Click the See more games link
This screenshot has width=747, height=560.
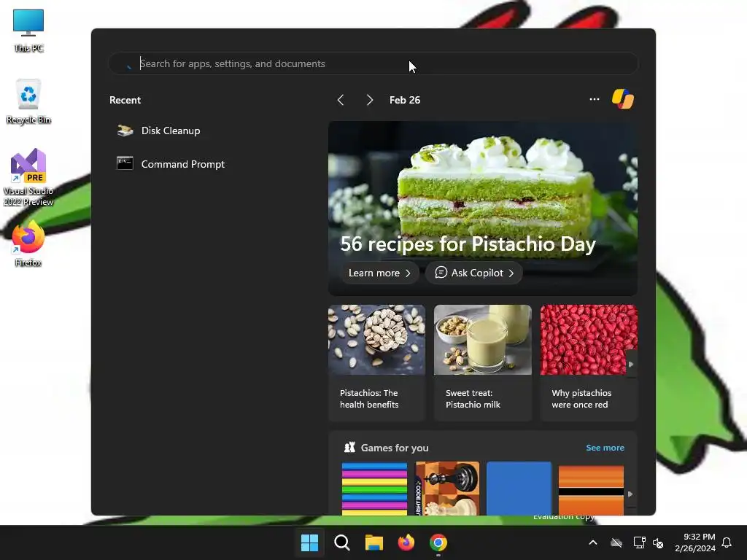[605, 448]
